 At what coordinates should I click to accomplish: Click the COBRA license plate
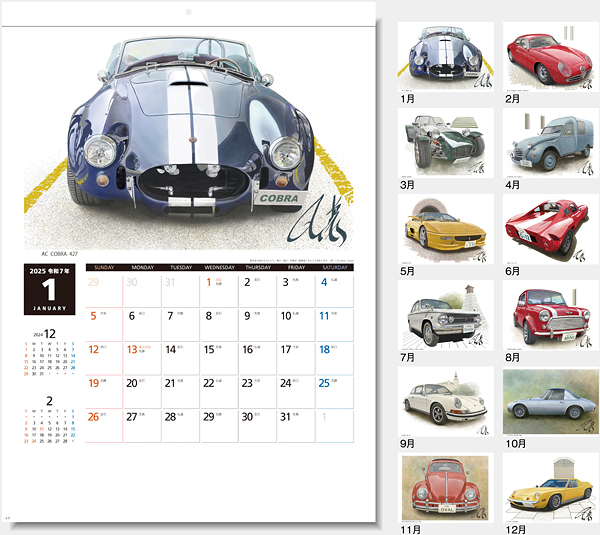pos(279,198)
